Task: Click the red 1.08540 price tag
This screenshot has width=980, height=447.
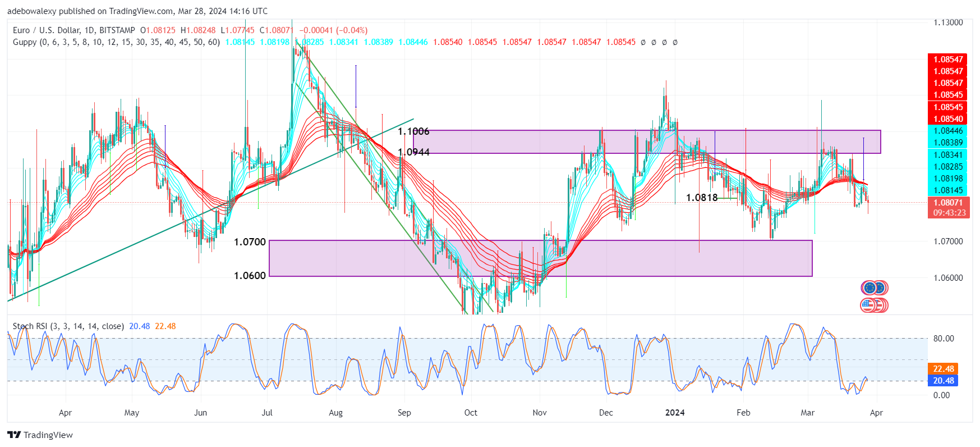Action: coord(948,119)
